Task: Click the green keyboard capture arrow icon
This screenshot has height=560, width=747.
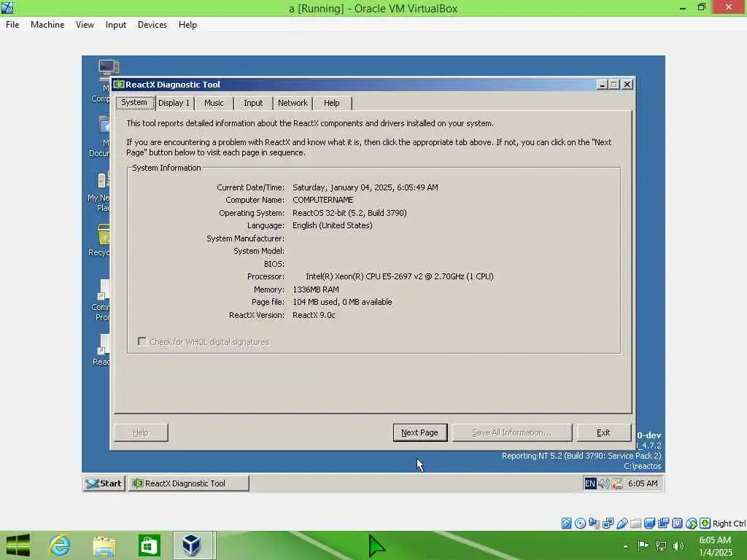Action: [705, 524]
